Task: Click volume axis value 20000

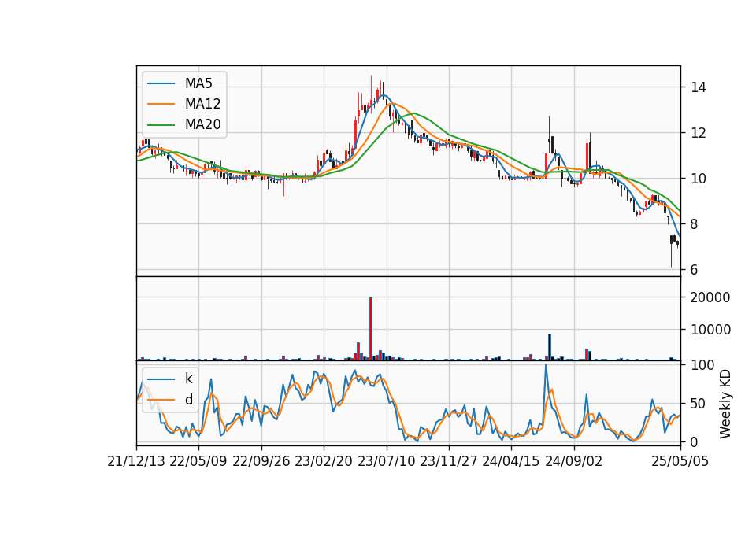Action: 710,297
